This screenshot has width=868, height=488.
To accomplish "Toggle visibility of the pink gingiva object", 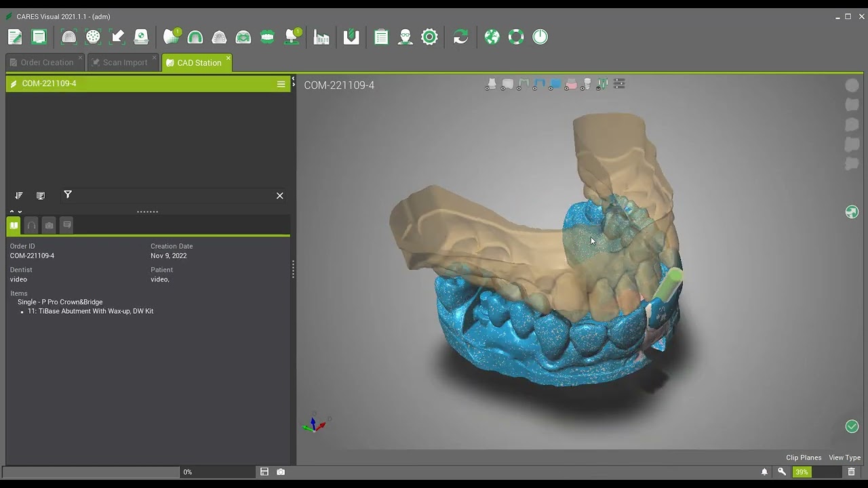I will [571, 85].
